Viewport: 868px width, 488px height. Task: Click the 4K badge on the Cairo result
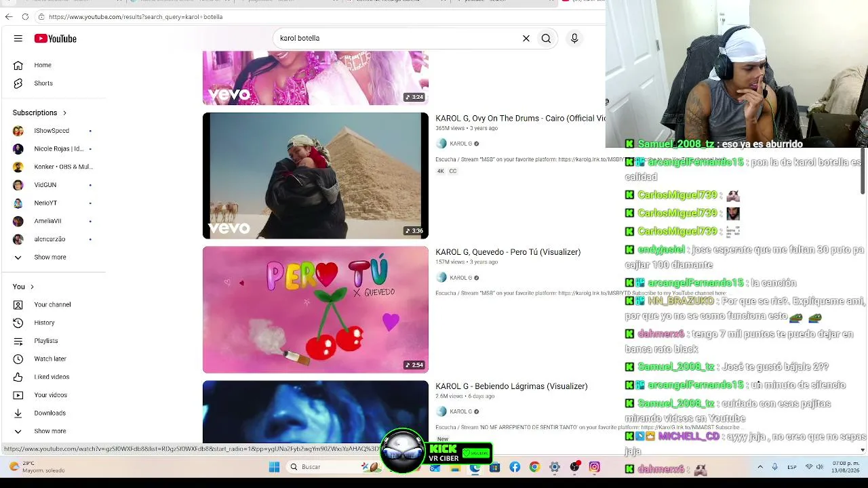[440, 171]
